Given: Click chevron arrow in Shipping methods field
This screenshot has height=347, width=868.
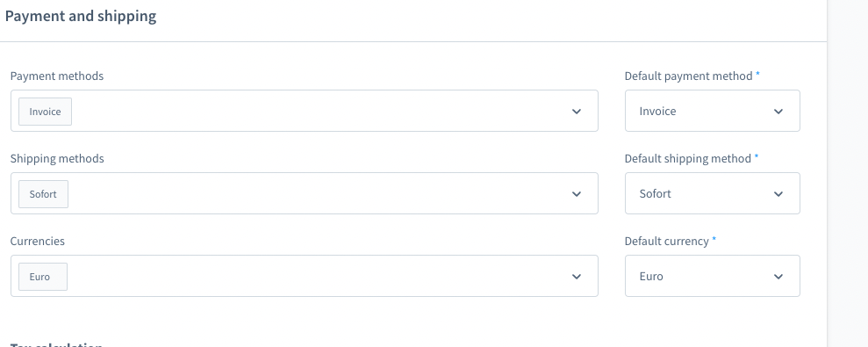Looking at the screenshot, I should pyautogui.click(x=577, y=194).
